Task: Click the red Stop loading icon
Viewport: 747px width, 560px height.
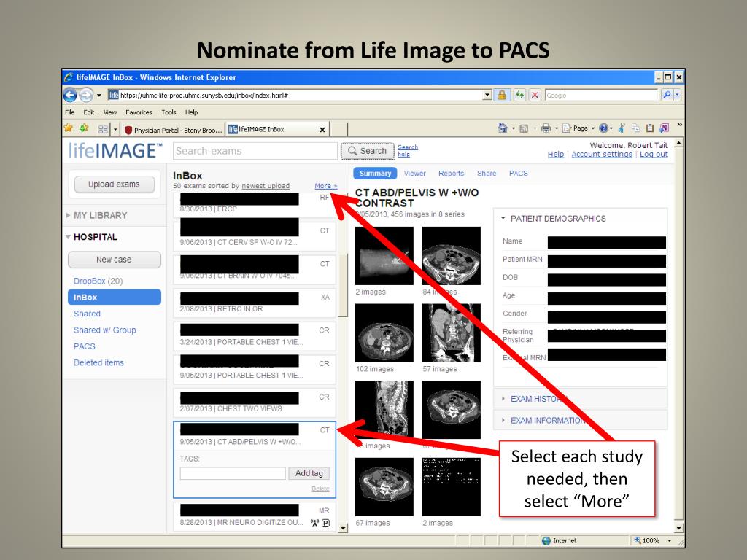Action: (x=535, y=95)
